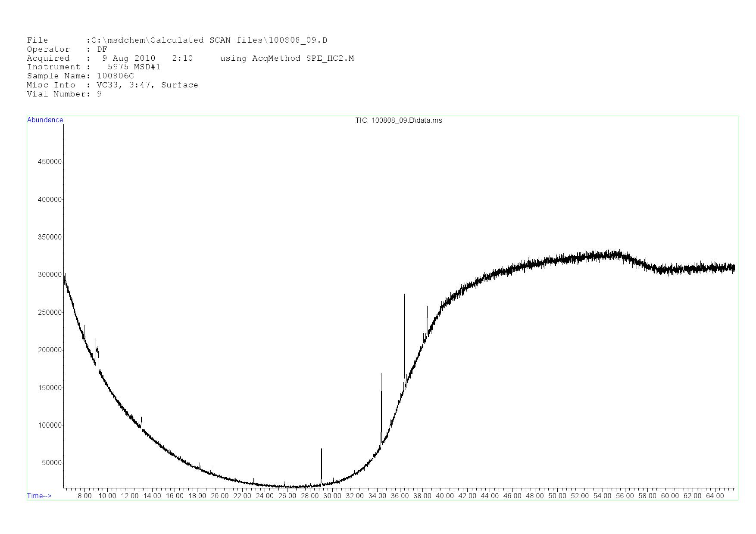The height and width of the screenshot is (534, 756).
Task: Click the Sample Name 100806G text
Action: (116, 76)
